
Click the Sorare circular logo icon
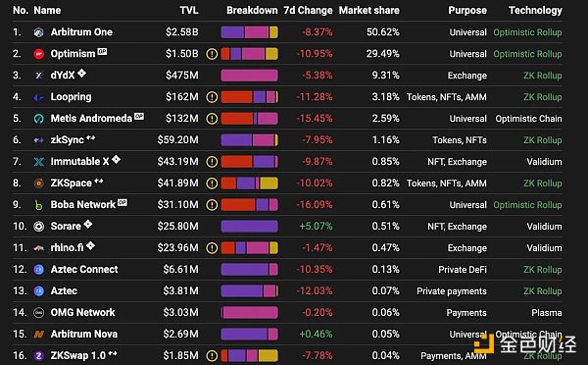click(x=38, y=227)
